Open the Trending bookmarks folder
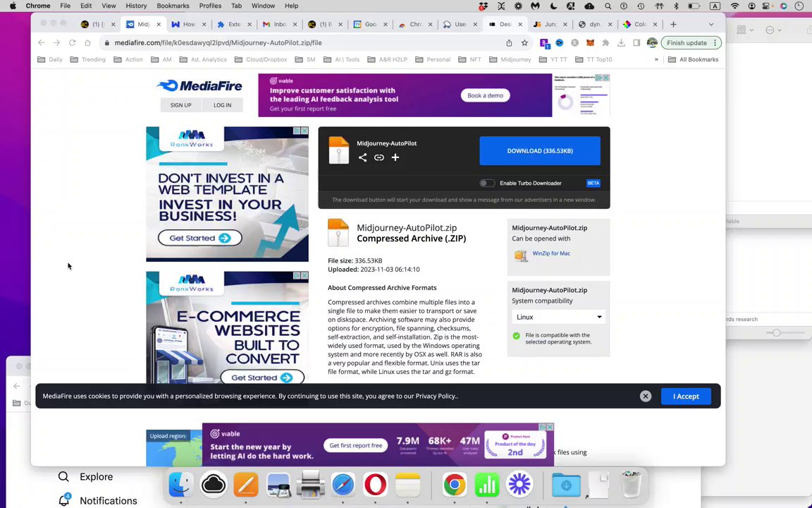 [87, 59]
